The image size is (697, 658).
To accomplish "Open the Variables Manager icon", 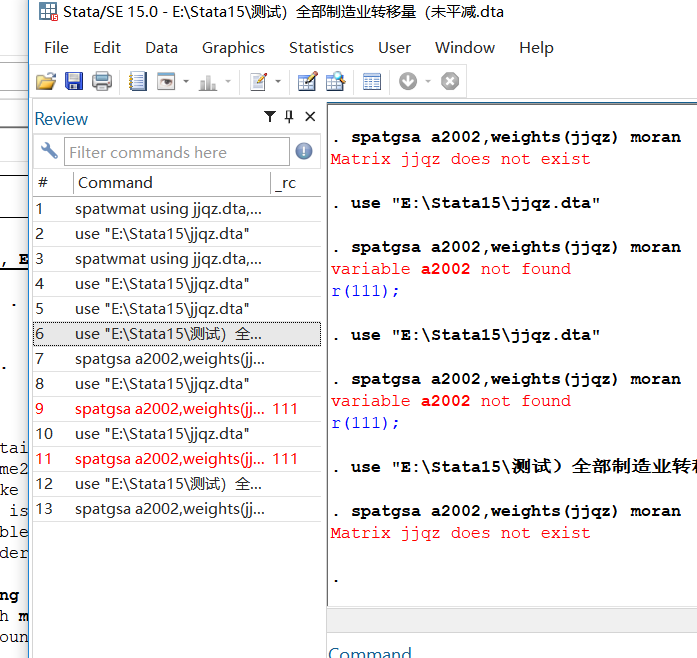I will tap(372, 82).
